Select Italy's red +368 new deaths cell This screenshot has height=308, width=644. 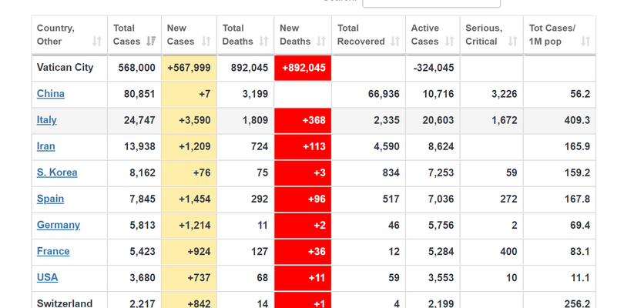coord(303,120)
